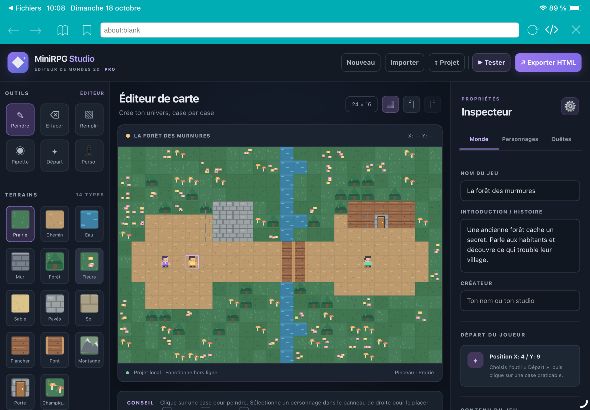Choose the Chemin path terrain tile
This screenshot has height=410, width=590.
pyautogui.click(x=55, y=224)
